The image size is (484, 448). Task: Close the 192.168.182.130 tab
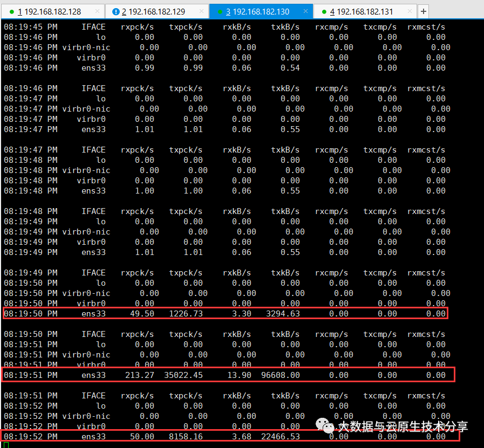coord(305,11)
